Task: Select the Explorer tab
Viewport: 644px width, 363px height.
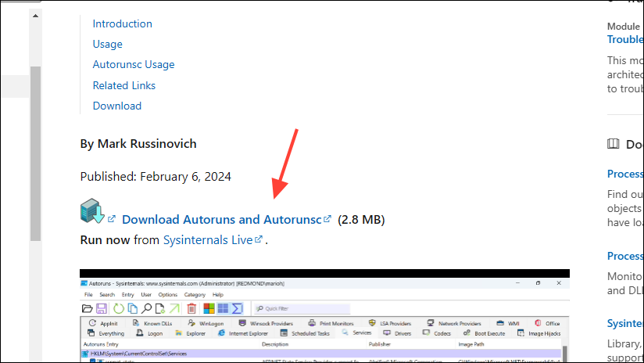Action: click(x=190, y=333)
